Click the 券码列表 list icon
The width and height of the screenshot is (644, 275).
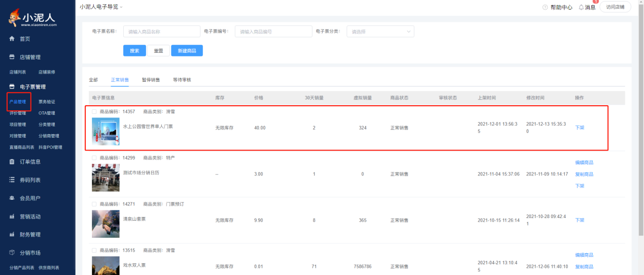[12, 180]
